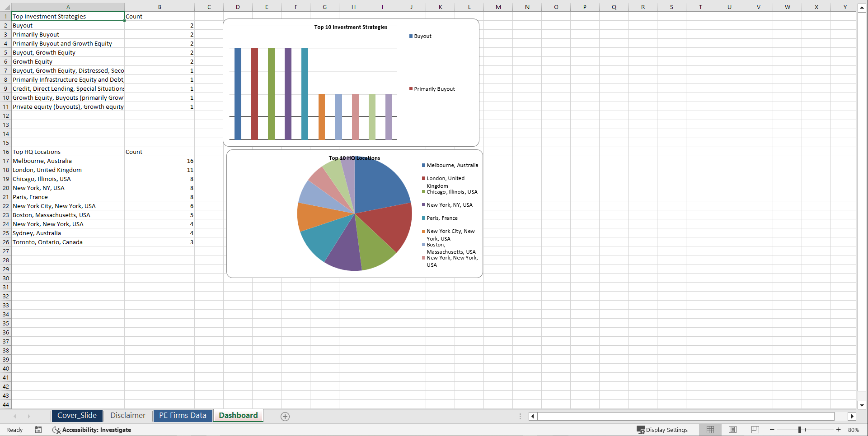Zoom out using the minus icon
Screen dimensions: 868x436
772,430
